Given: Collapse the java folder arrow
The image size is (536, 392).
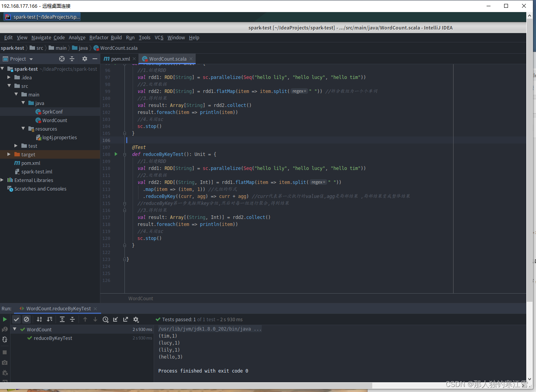Looking at the screenshot, I should (x=23, y=103).
